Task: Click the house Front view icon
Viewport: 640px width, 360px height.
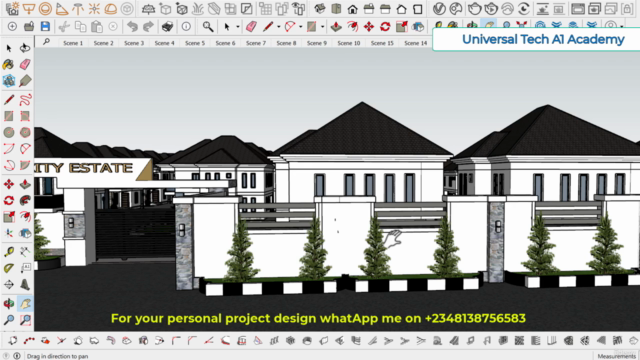Action: click(x=352, y=9)
